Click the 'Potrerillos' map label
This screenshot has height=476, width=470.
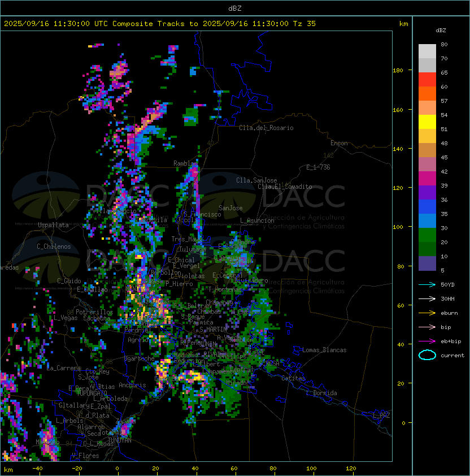94,312
